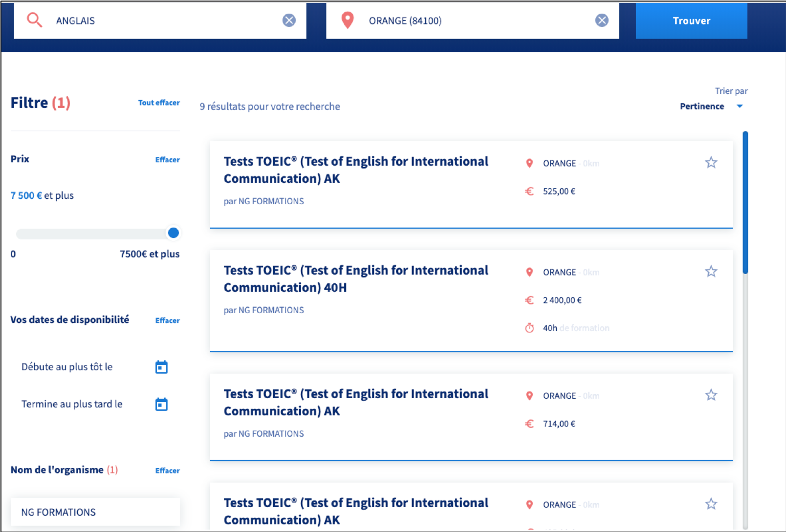Click the 7 500 € et plus price value
This screenshot has width=786, height=532.
(x=42, y=195)
